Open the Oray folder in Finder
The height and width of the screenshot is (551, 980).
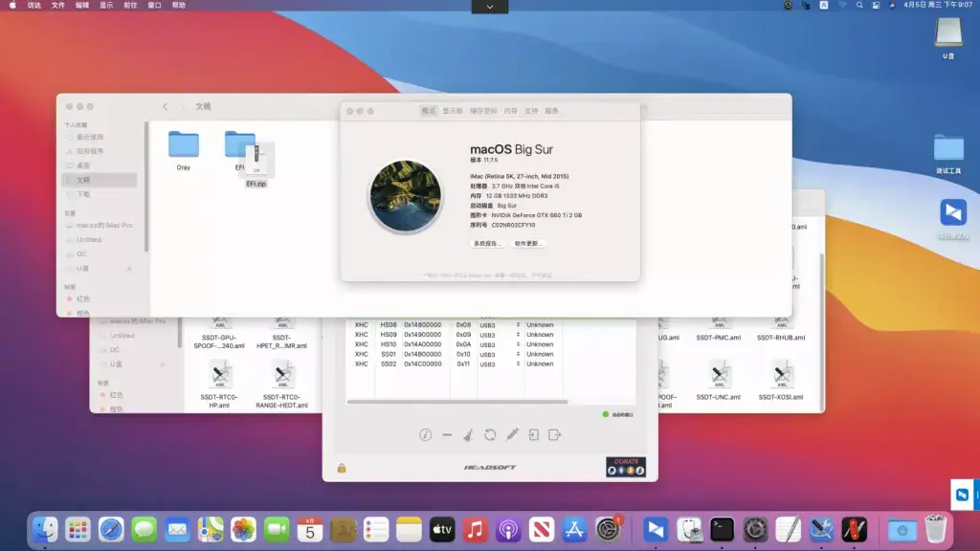183,145
